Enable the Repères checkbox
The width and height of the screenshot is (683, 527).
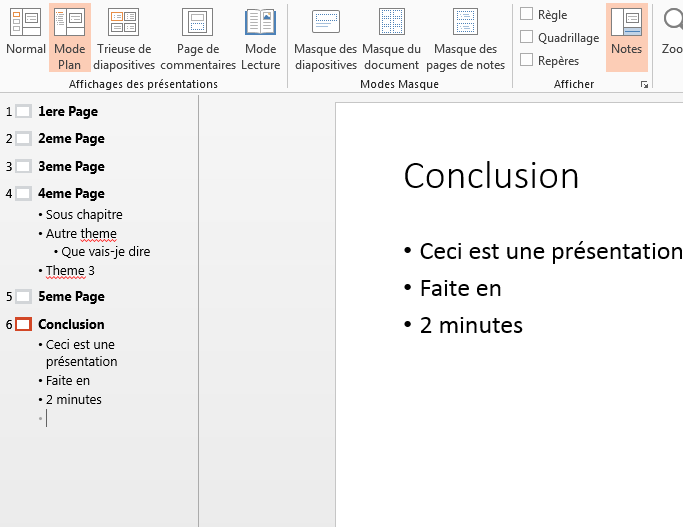tap(527, 60)
